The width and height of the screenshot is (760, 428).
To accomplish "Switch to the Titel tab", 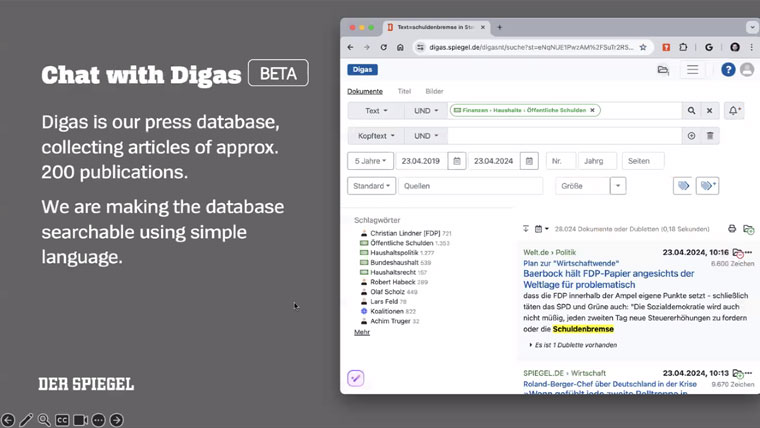I will click(404, 91).
